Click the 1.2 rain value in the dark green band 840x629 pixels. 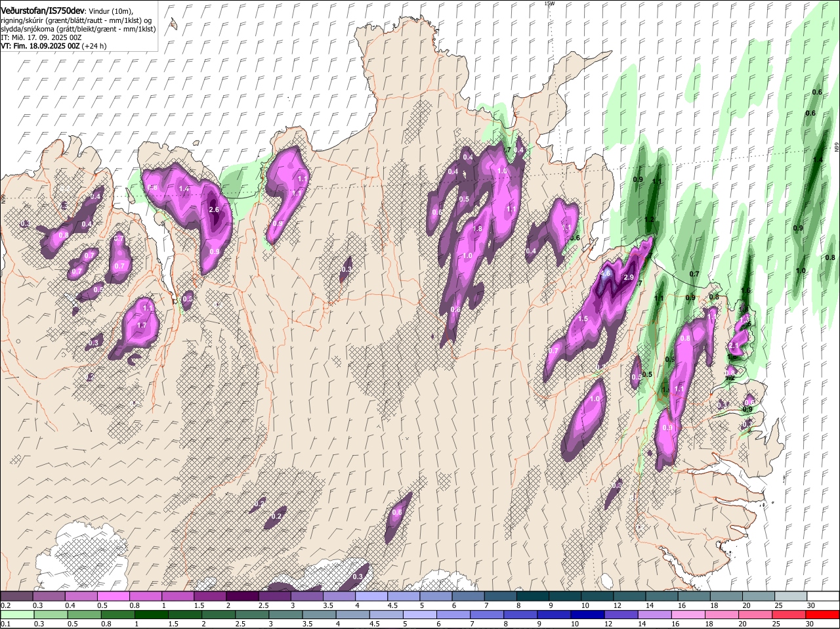pos(650,219)
